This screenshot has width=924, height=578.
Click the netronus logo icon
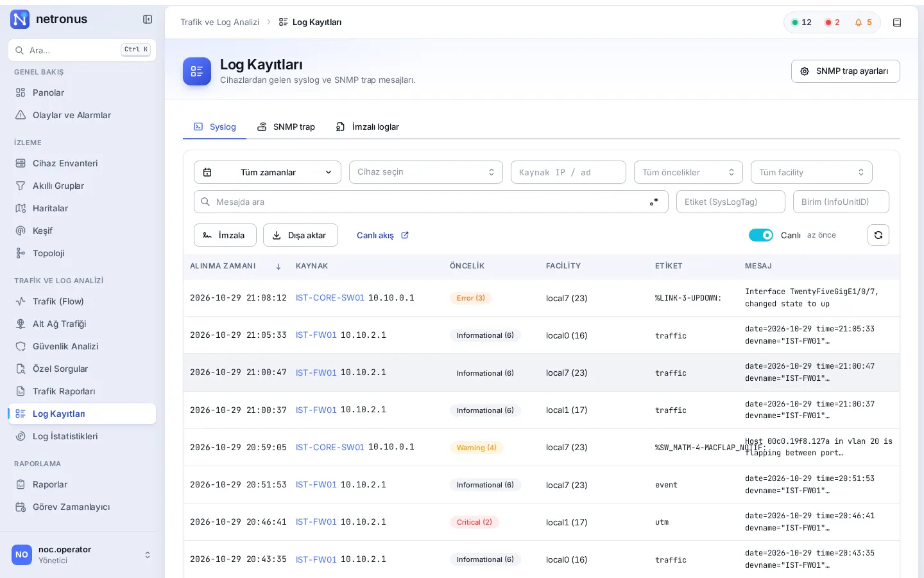(x=21, y=19)
